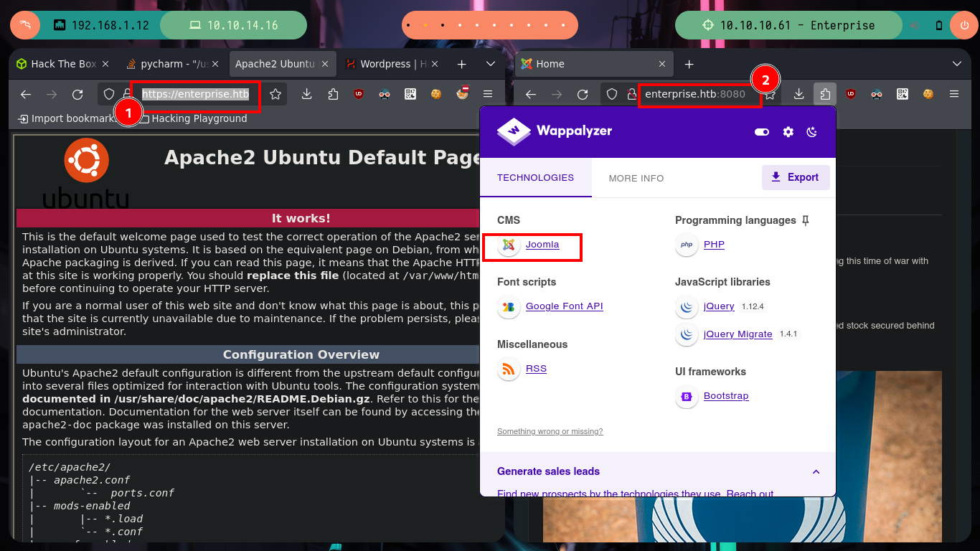Click the 10.10.10.61 - Enterprise target
980x551 pixels.
click(788, 25)
